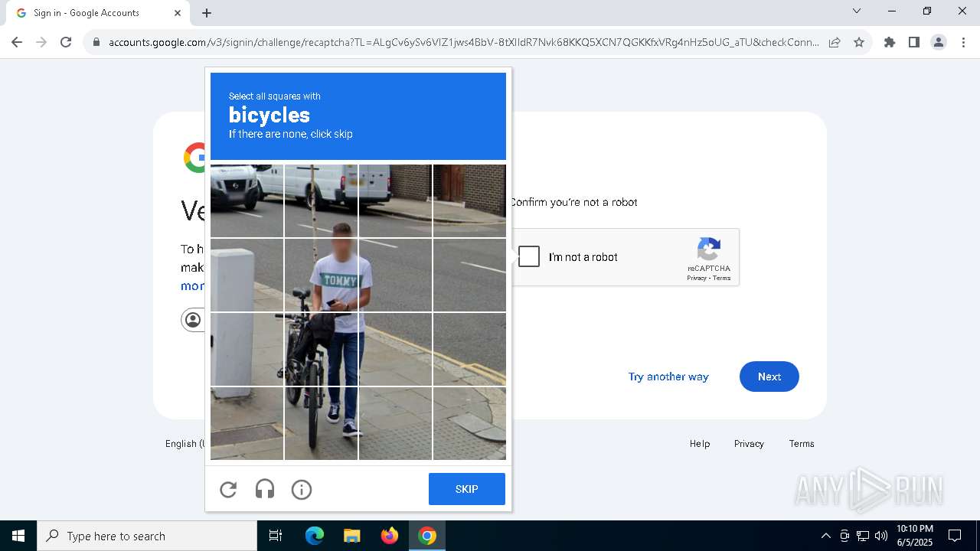Open the reCAPTCHA help info icon
Viewport: 980px width, 551px height.
[302, 490]
